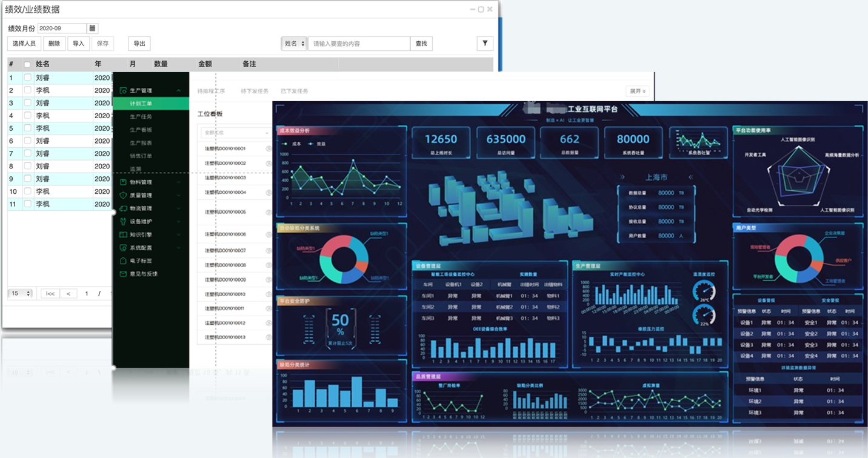Select 生产任务 in the sidebar menu
Screen dimensions: 868x458
click(x=141, y=117)
